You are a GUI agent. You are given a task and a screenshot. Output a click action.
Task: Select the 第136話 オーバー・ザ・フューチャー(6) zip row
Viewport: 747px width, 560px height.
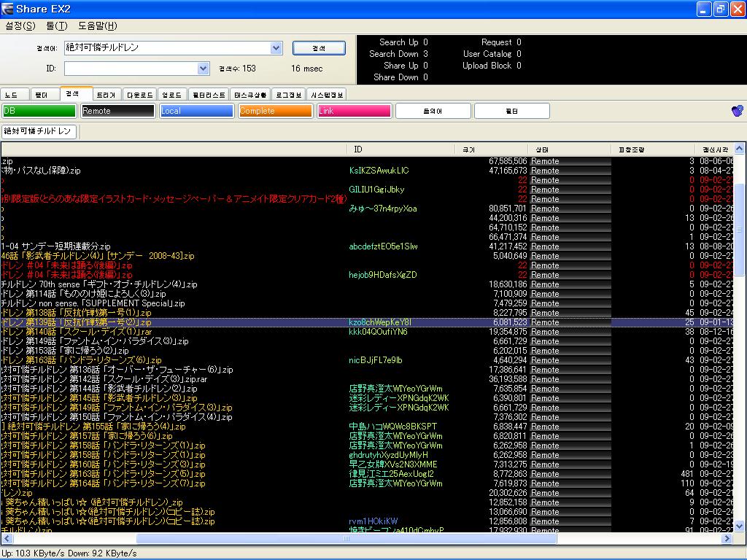click(368, 370)
